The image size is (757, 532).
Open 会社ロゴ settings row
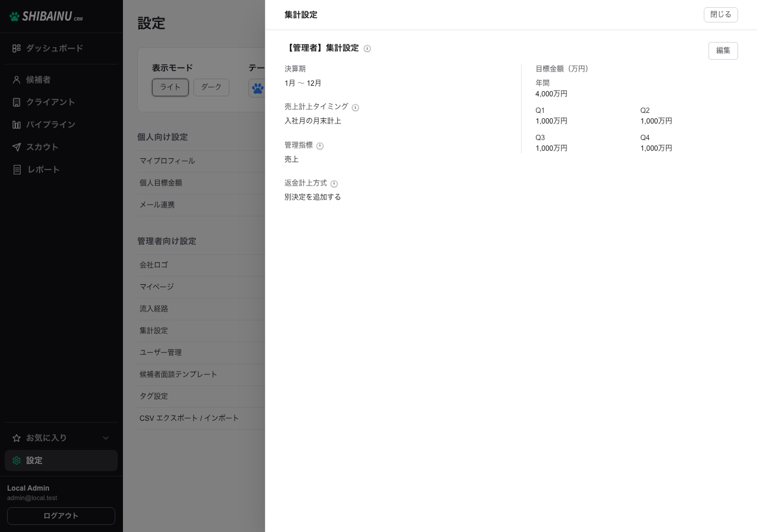(201, 265)
